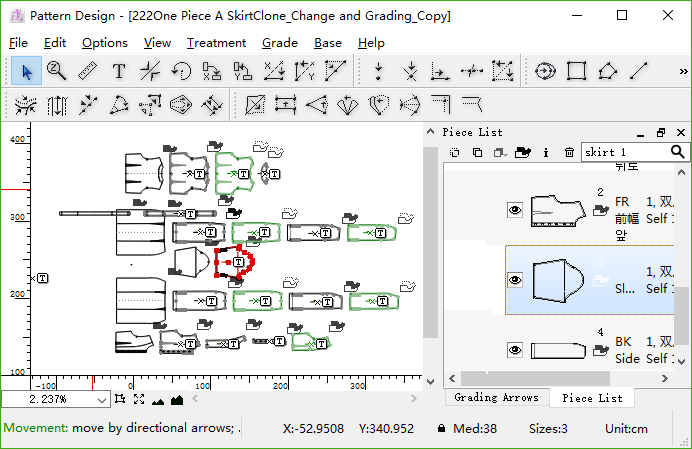Activate the zoom magnifier tool

tap(56, 71)
